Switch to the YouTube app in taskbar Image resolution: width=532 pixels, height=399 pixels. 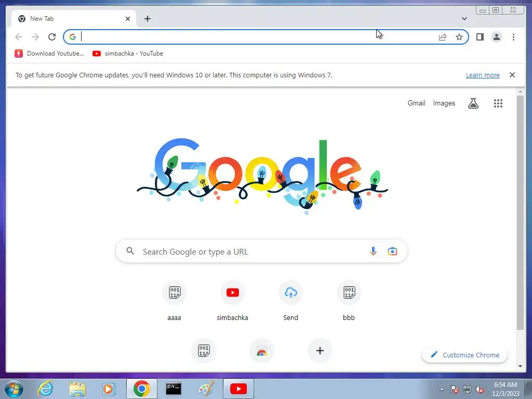pyautogui.click(x=238, y=389)
